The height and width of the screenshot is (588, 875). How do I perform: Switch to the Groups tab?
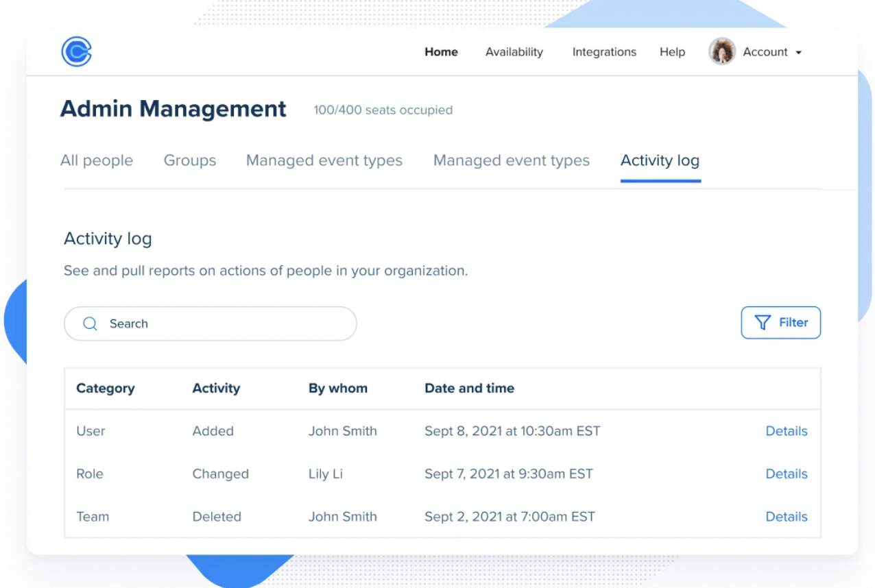[189, 160]
